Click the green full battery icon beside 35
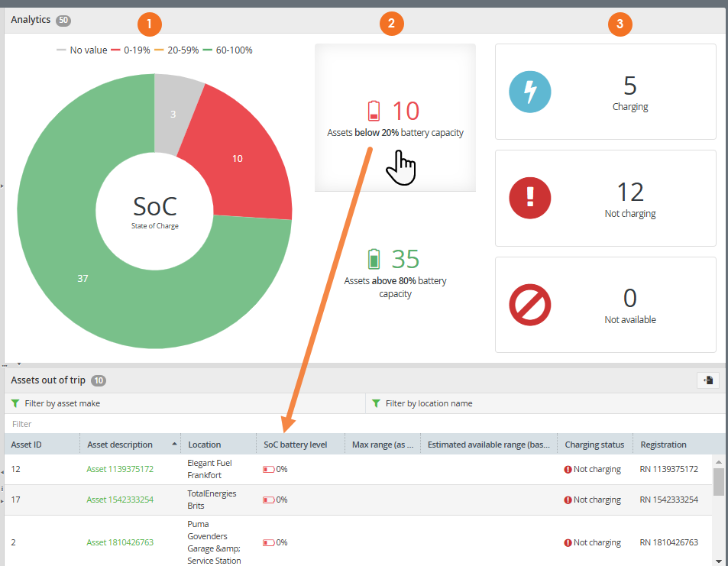Viewport: 728px width, 566px height. click(x=374, y=259)
